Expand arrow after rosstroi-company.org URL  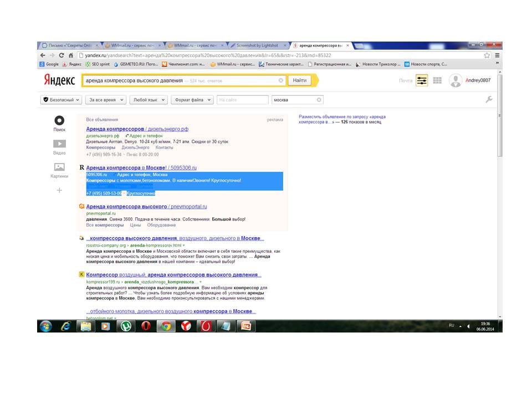184,245
